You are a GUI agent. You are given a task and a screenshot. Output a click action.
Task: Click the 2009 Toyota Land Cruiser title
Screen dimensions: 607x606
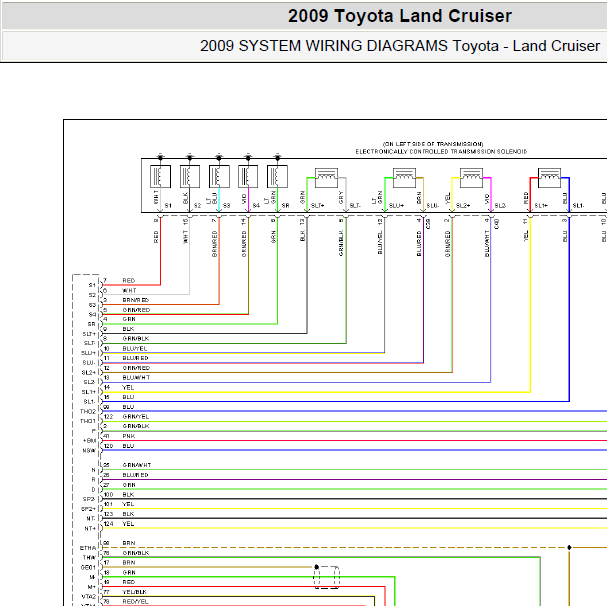pyautogui.click(x=400, y=16)
